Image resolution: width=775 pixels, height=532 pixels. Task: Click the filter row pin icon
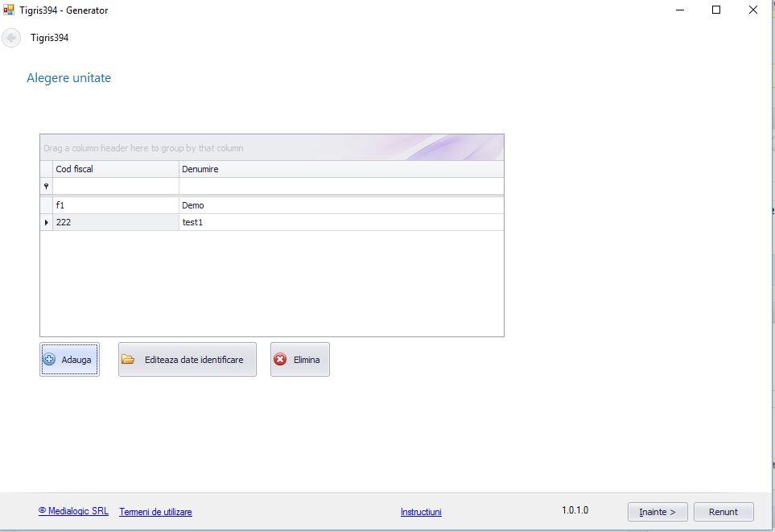point(46,186)
